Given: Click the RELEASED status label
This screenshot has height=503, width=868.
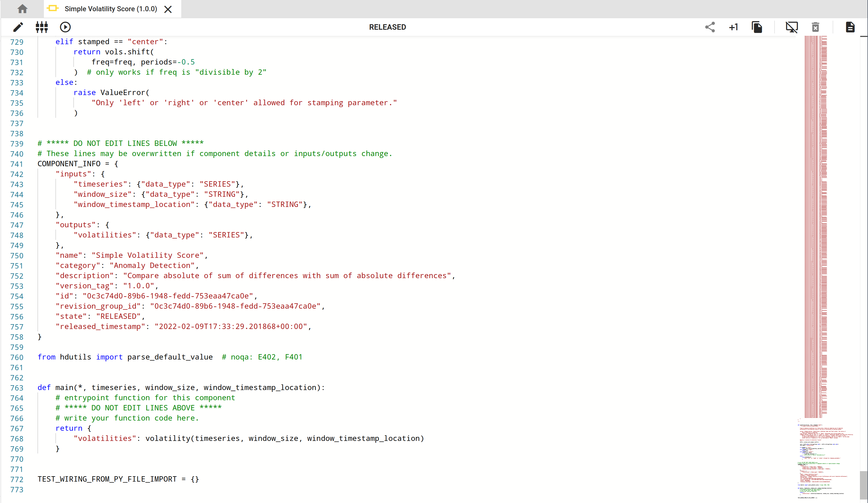Looking at the screenshot, I should 387,27.
